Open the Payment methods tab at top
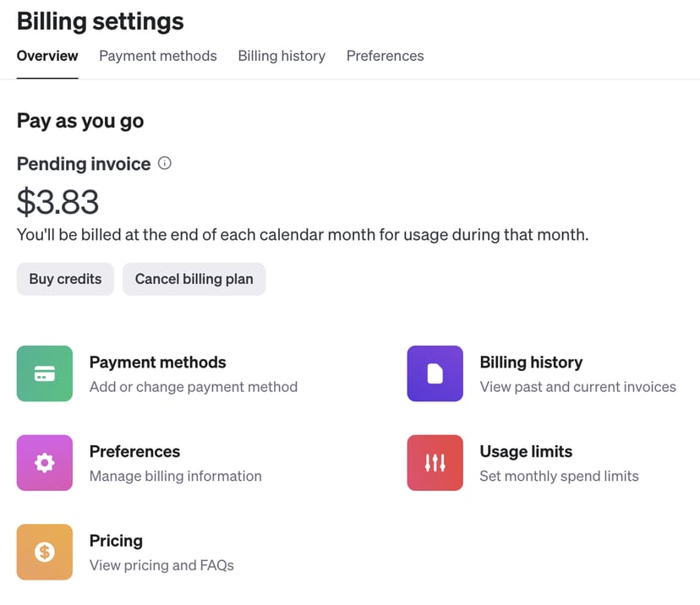 (x=158, y=56)
